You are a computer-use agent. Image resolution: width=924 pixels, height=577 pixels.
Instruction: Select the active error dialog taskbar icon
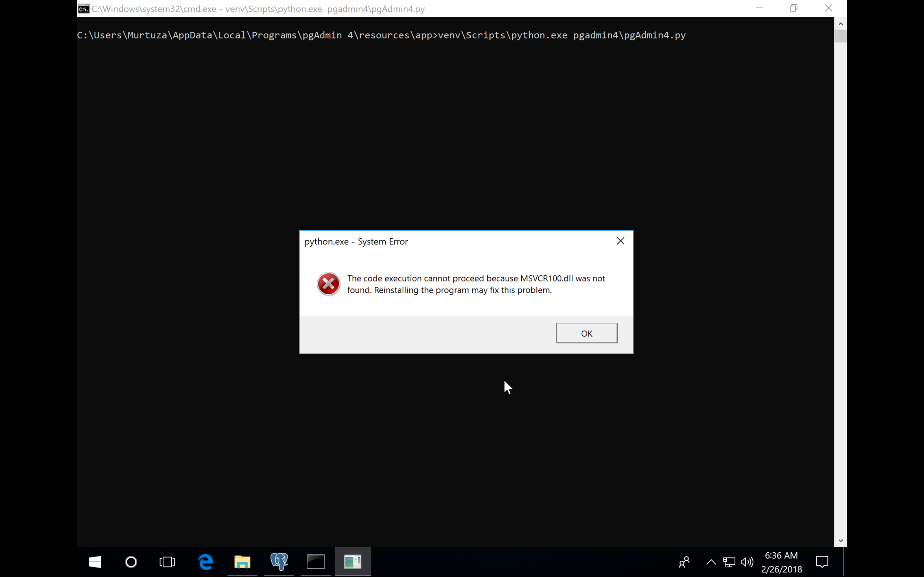352,562
